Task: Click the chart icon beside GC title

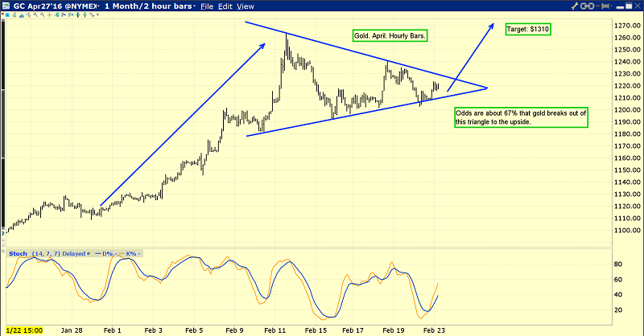Action: click(x=6, y=5)
